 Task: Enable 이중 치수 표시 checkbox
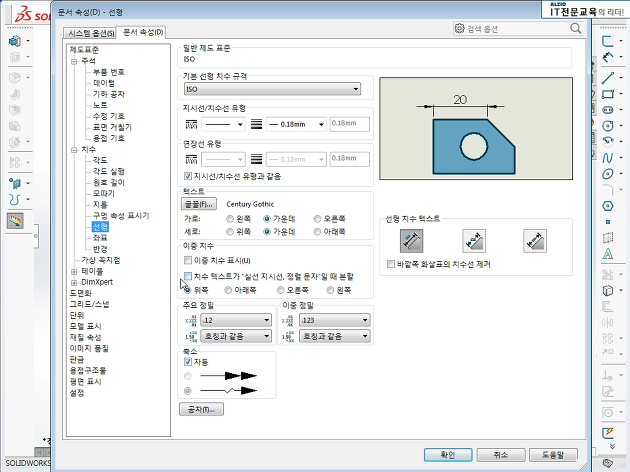(x=188, y=260)
